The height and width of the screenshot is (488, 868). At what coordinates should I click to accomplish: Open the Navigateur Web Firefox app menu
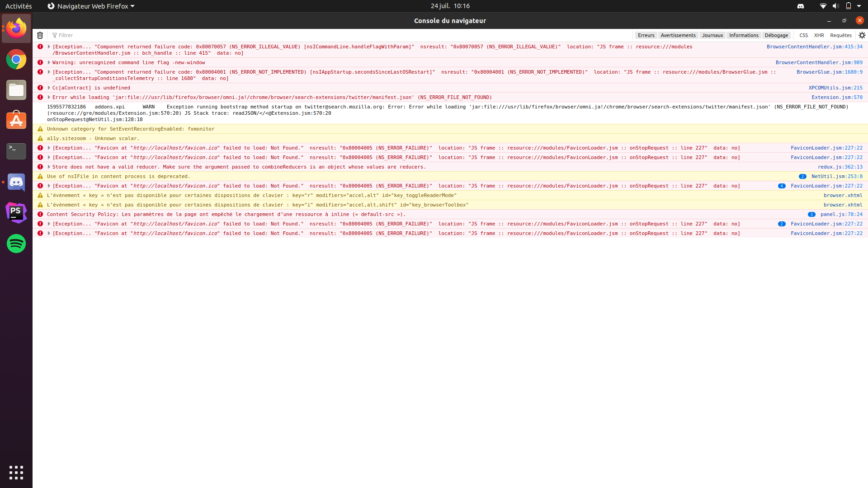pyautogui.click(x=91, y=6)
